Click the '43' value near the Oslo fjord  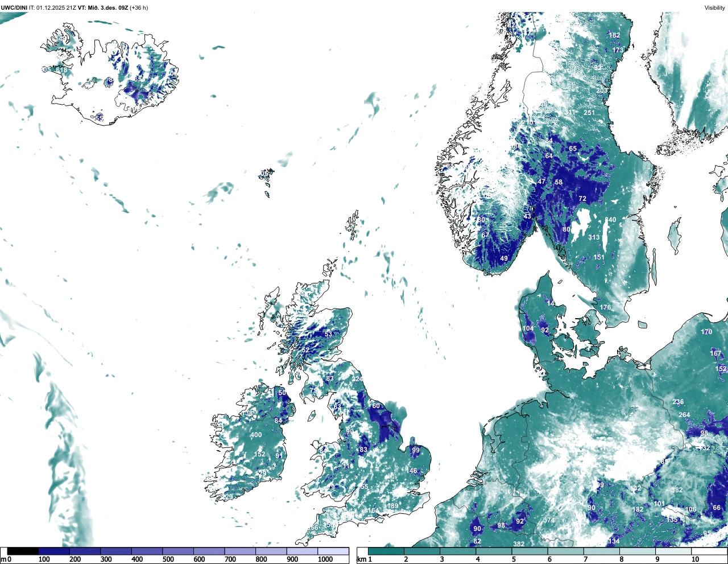coord(527,216)
